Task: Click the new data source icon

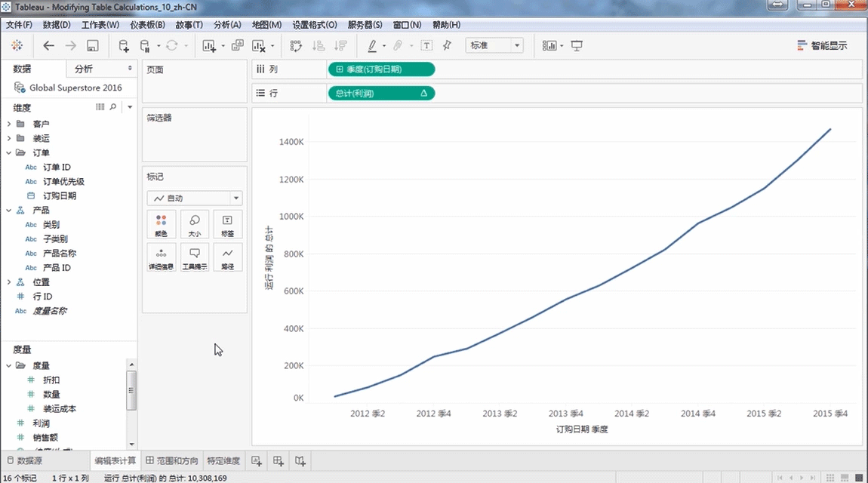Action: pyautogui.click(x=124, y=46)
